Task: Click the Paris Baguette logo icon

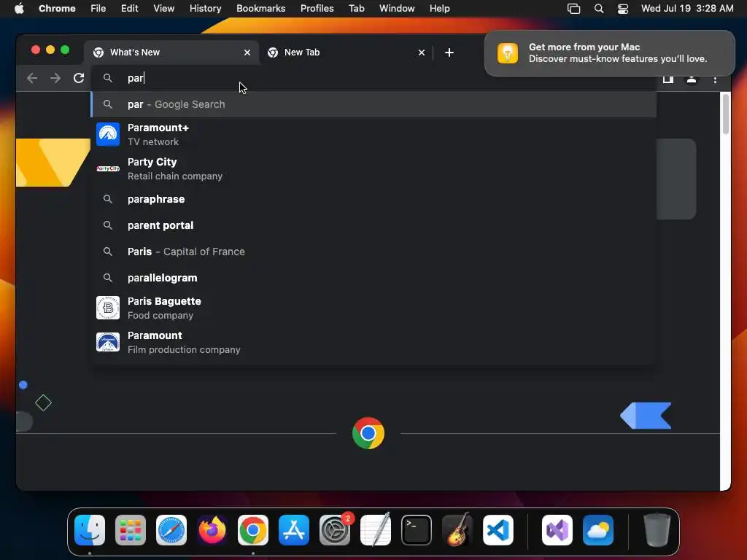Action: coord(108,308)
